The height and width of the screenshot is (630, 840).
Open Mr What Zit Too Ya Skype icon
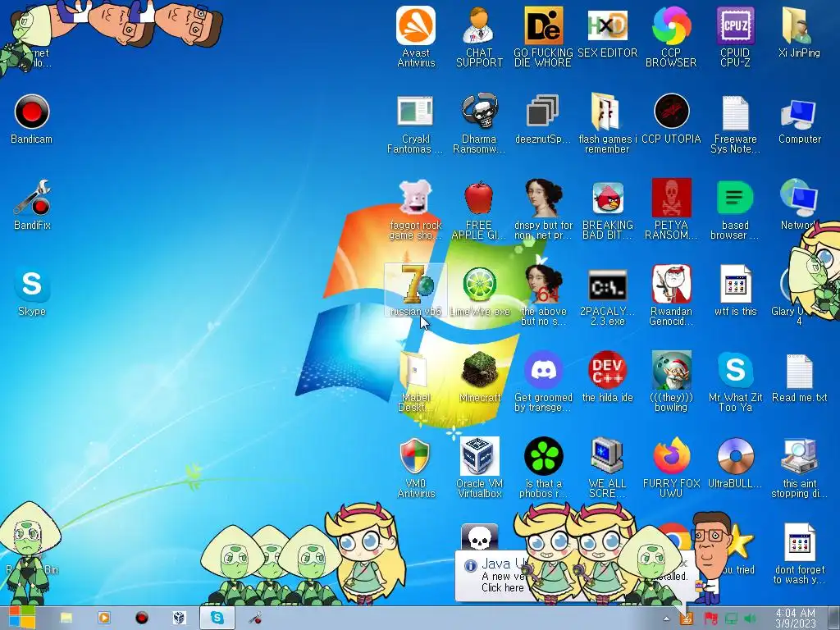[735, 382]
